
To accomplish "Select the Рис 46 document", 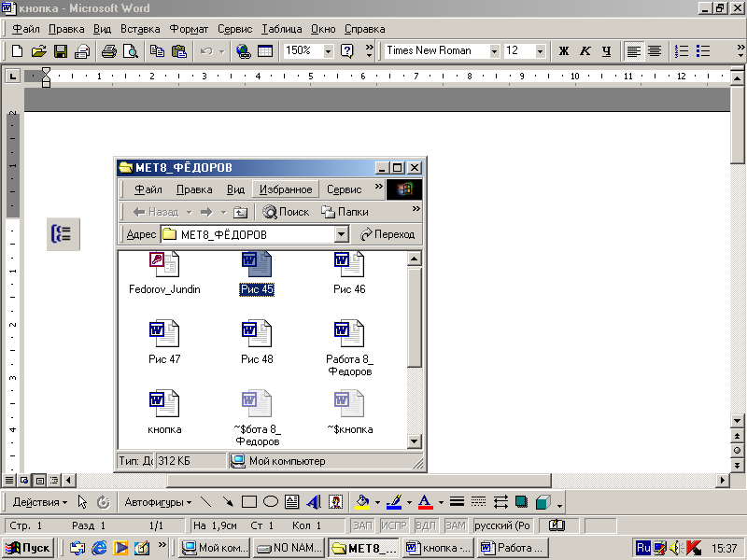I will point(349,273).
